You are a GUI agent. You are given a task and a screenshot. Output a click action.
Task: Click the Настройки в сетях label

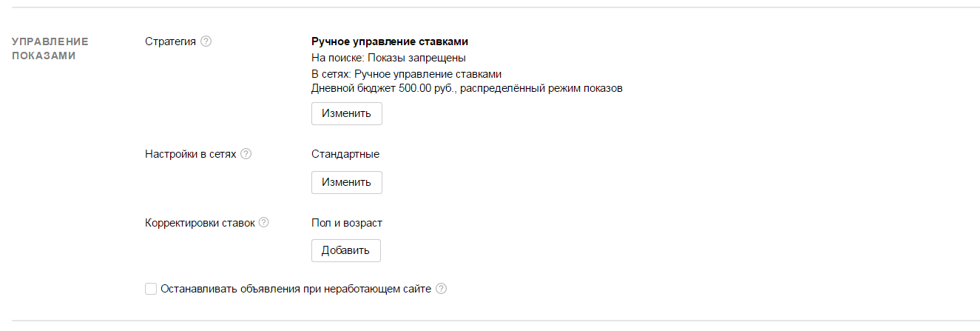pos(191,154)
